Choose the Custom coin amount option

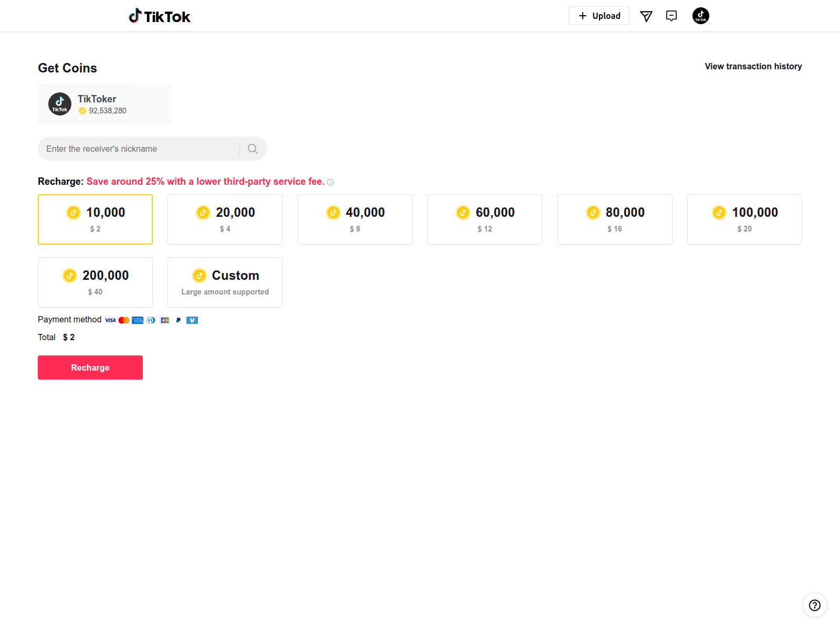pyautogui.click(x=225, y=282)
